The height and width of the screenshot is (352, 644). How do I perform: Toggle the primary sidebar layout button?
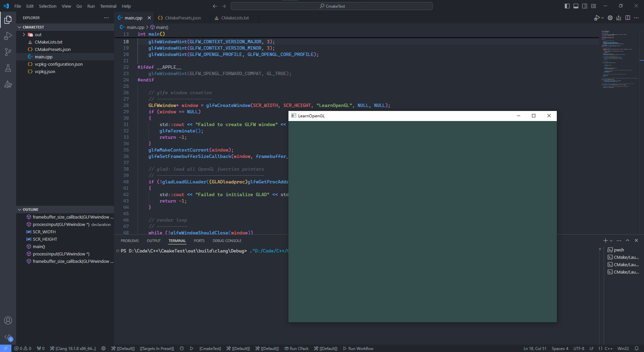(x=567, y=6)
